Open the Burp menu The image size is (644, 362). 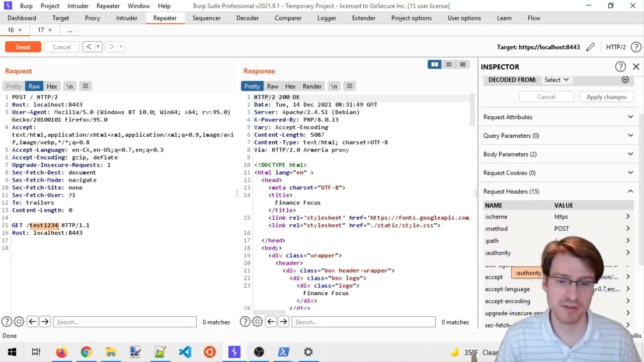click(26, 6)
